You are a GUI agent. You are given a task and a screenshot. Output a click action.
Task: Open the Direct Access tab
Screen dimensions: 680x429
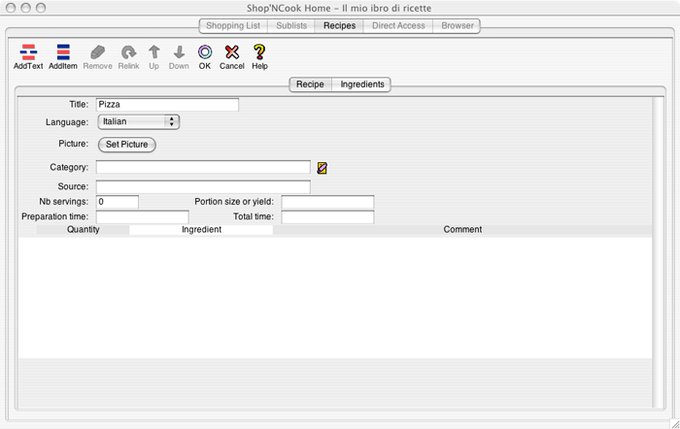pyautogui.click(x=398, y=26)
